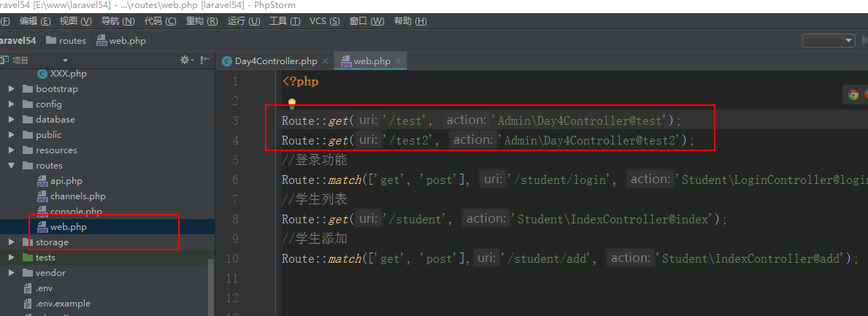Close the web.php editor tab
This screenshot has width=868, height=316.
tap(398, 61)
